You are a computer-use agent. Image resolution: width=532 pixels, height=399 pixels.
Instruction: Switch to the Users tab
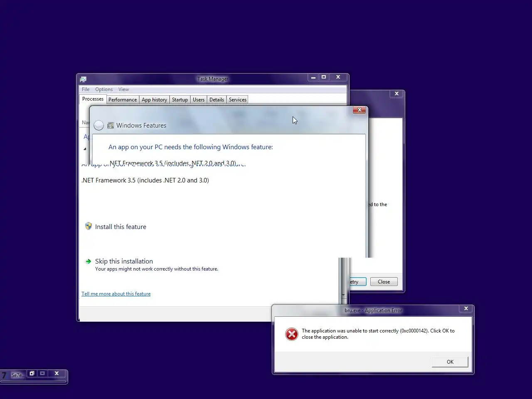199,100
